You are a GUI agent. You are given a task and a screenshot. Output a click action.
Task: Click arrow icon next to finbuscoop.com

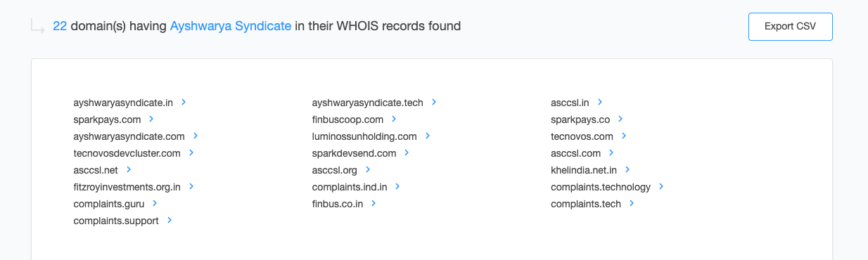[x=394, y=119]
